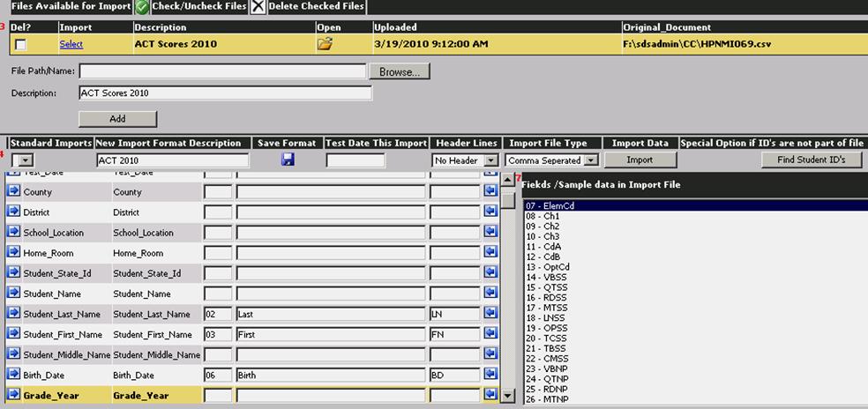Viewport: 868px width, 409px height.
Task: Click the Browse... button
Action: 400,71
